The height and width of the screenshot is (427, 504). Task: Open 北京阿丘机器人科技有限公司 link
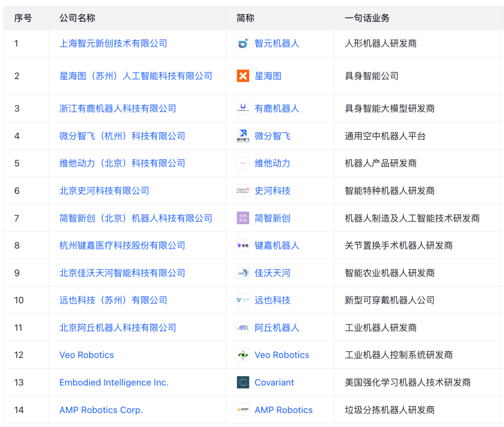tap(118, 327)
